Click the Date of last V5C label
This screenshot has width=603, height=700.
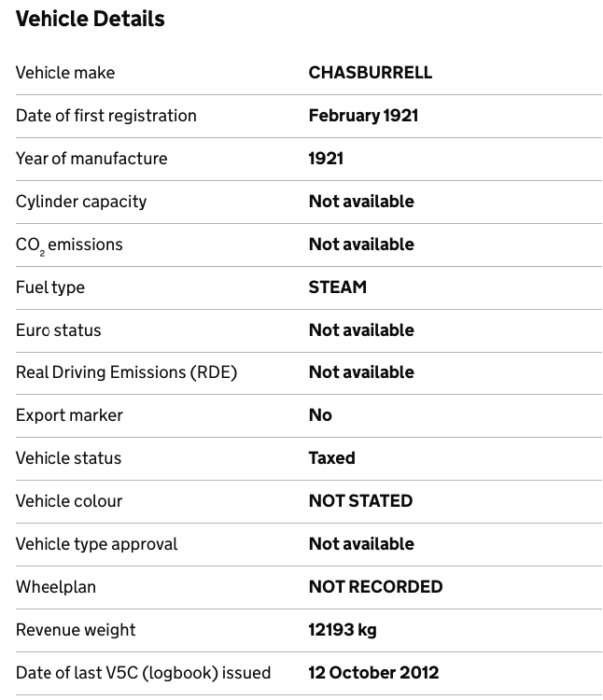(x=143, y=673)
